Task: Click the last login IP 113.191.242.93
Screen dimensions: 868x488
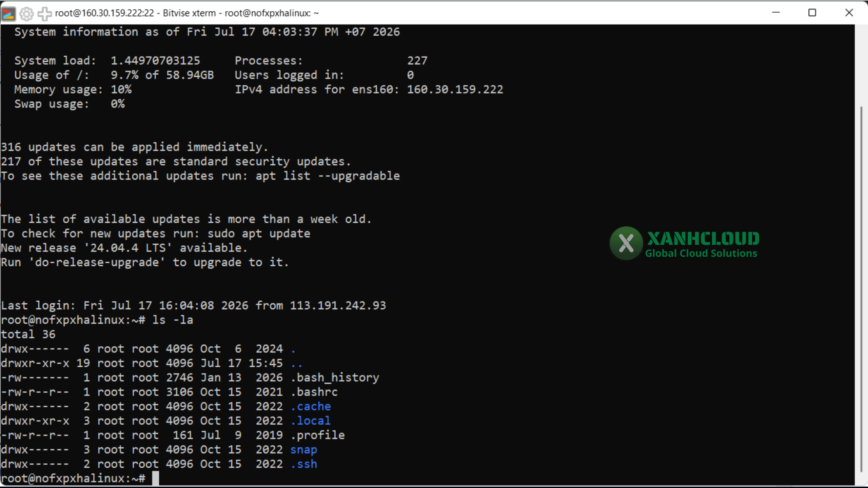Action: coord(338,306)
